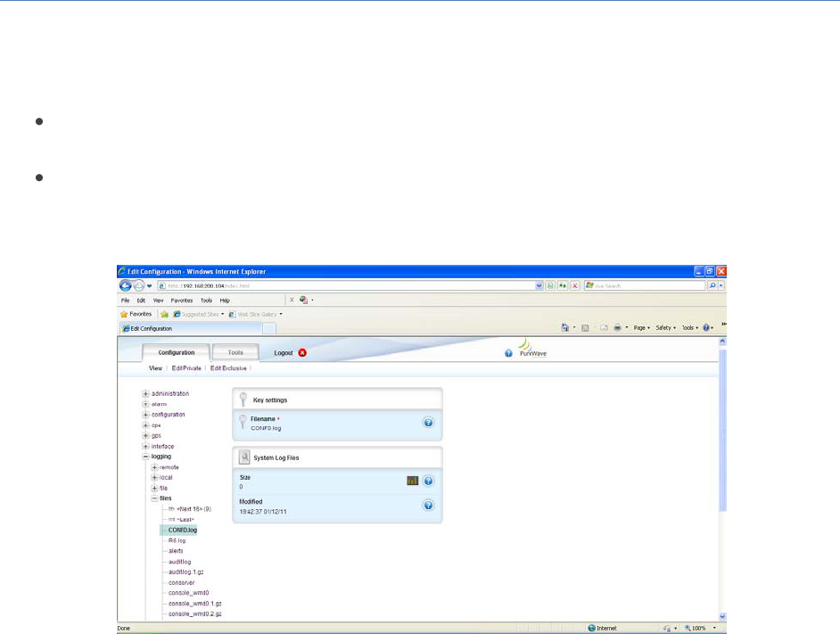Select CONFD.log in the files tree

coord(183,530)
